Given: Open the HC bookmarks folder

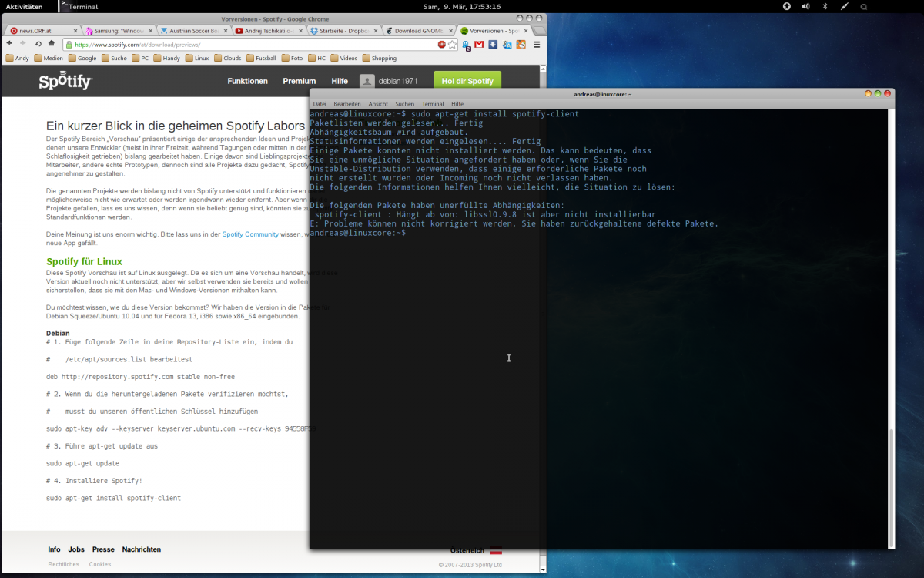Looking at the screenshot, I should coord(317,58).
